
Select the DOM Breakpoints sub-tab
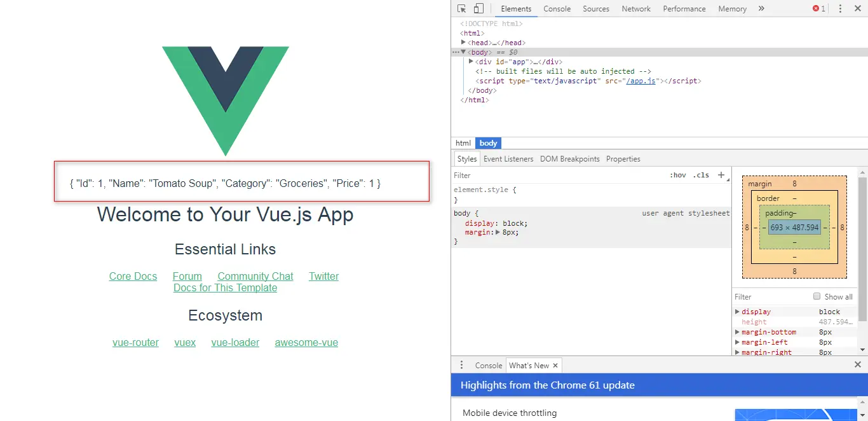pos(570,159)
